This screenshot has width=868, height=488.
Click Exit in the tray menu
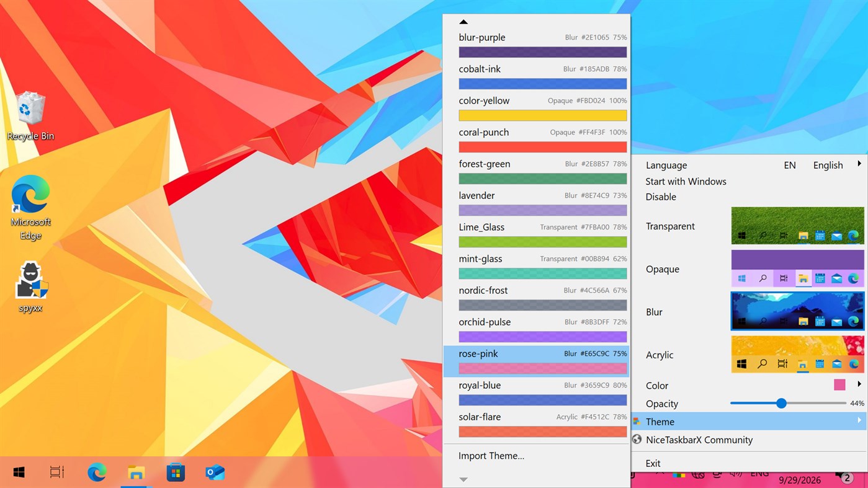(653, 463)
